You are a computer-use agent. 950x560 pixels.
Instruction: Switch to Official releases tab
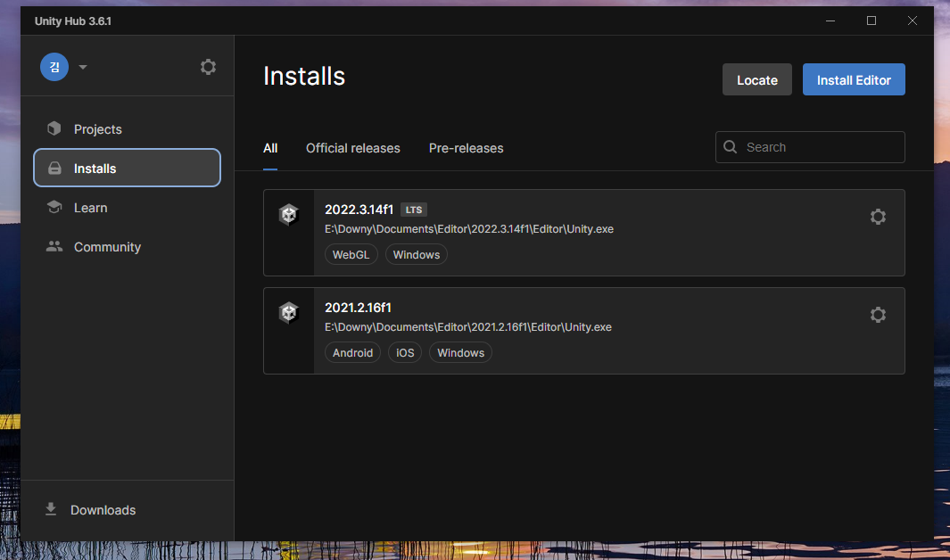coord(352,148)
